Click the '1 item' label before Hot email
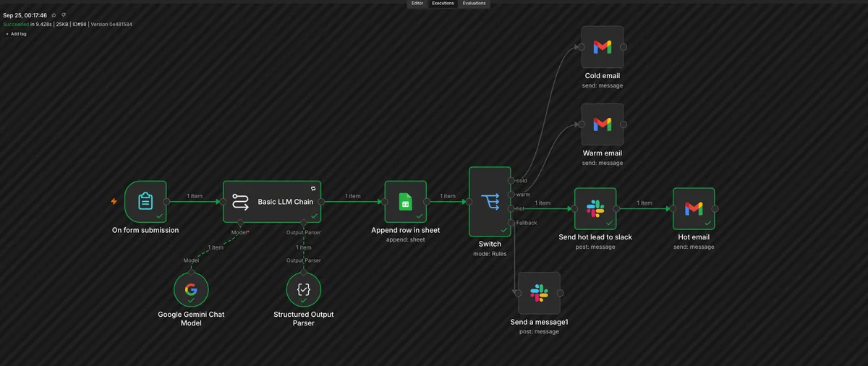Viewport: 868px width, 366px height. point(644,203)
